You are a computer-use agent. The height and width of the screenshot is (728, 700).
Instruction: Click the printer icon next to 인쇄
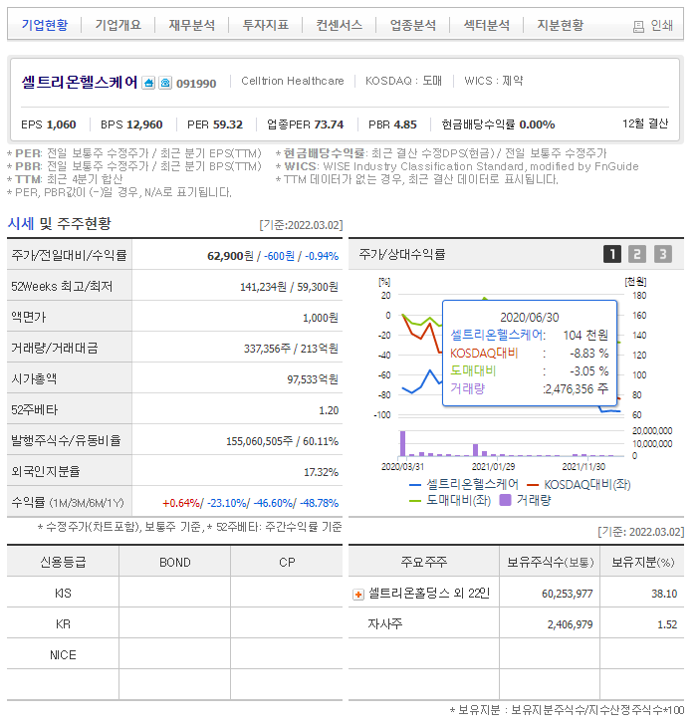638,27
